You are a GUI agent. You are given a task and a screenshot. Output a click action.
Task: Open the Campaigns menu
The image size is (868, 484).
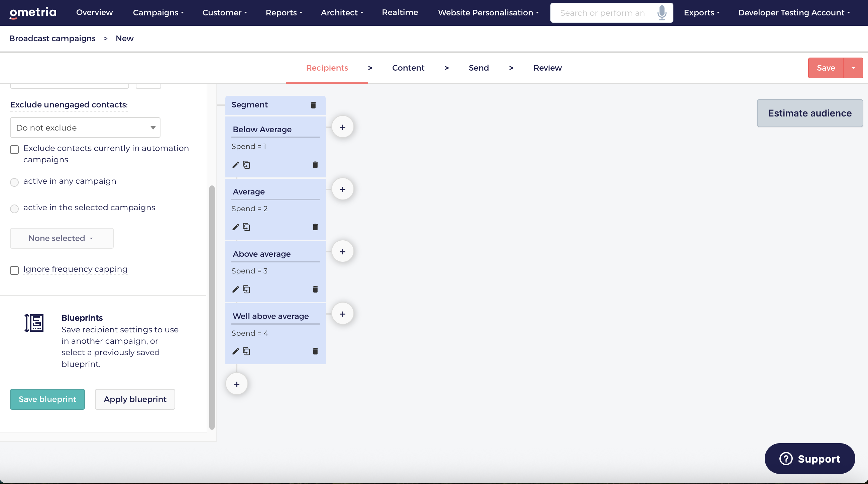coord(158,13)
